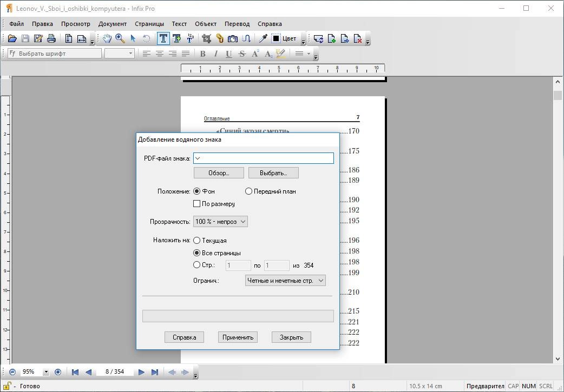Screen dimensions: 564x392
Task: Select the Стр. page range radio button
Action: [197, 265]
